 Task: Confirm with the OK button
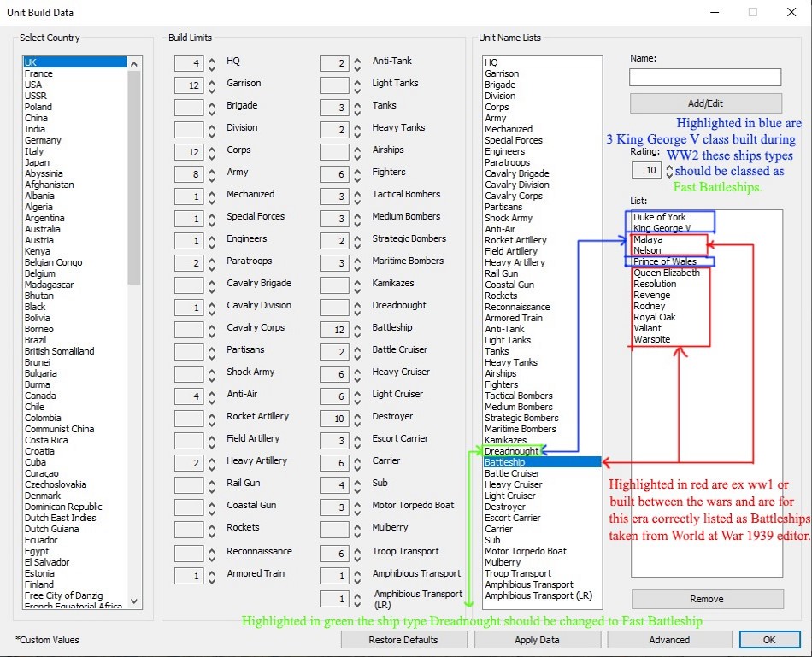click(769, 639)
